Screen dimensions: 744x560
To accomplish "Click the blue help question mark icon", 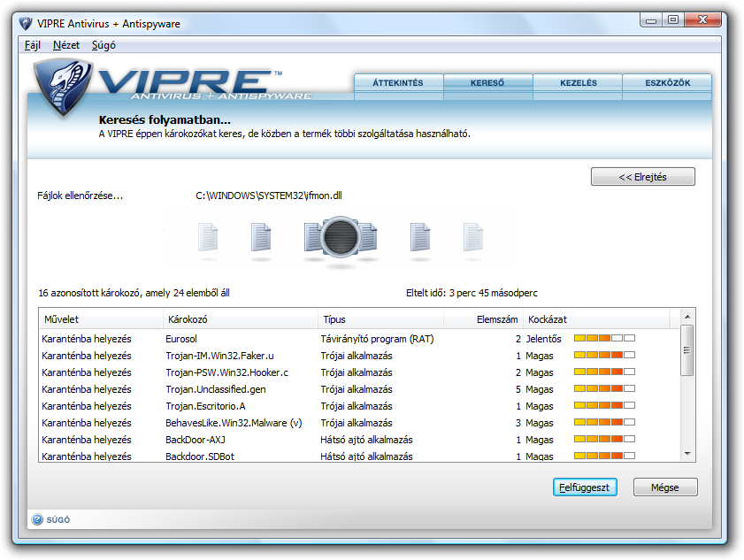I will pos(37,519).
